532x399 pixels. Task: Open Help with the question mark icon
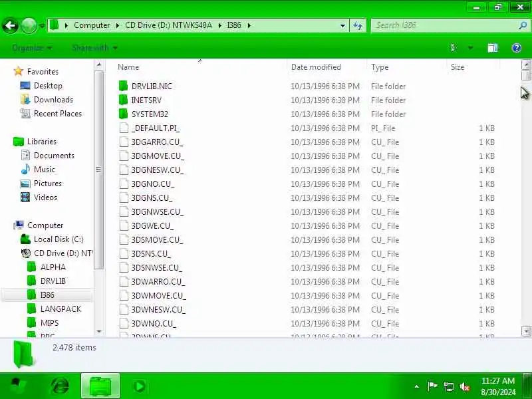(517, 48)
